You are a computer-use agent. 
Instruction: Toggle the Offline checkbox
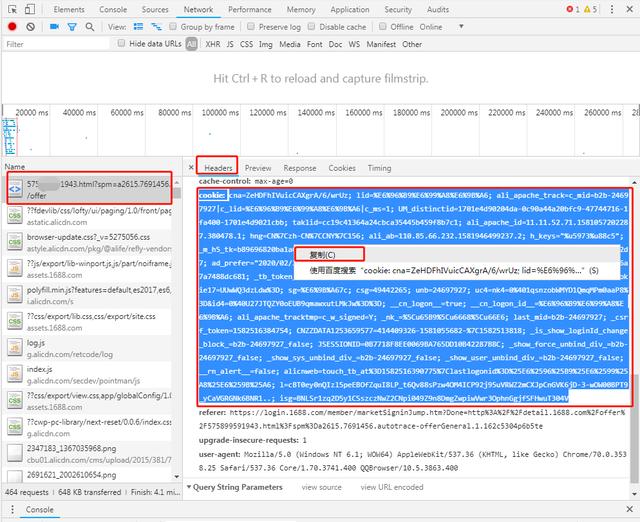click(x=382, y=27)
